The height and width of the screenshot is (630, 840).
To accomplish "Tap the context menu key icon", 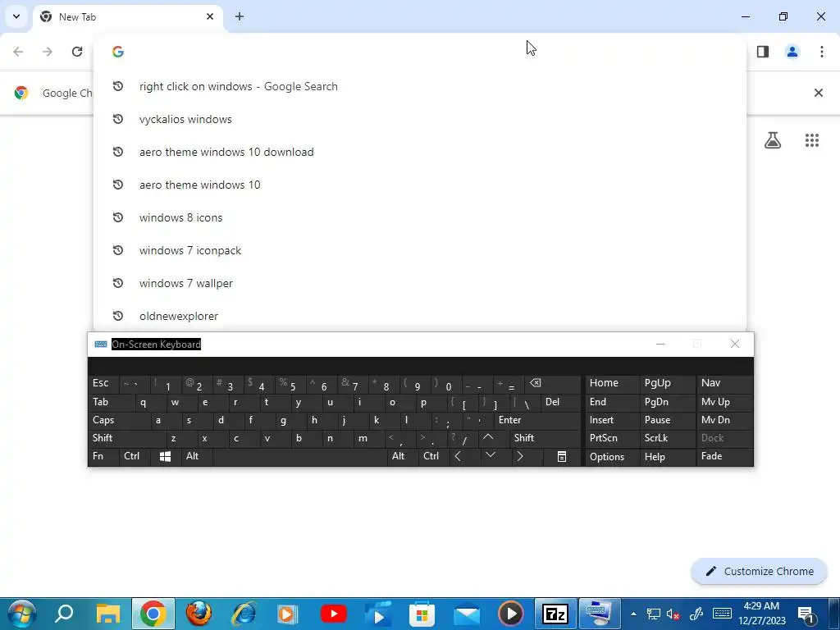I will point(561,456).
